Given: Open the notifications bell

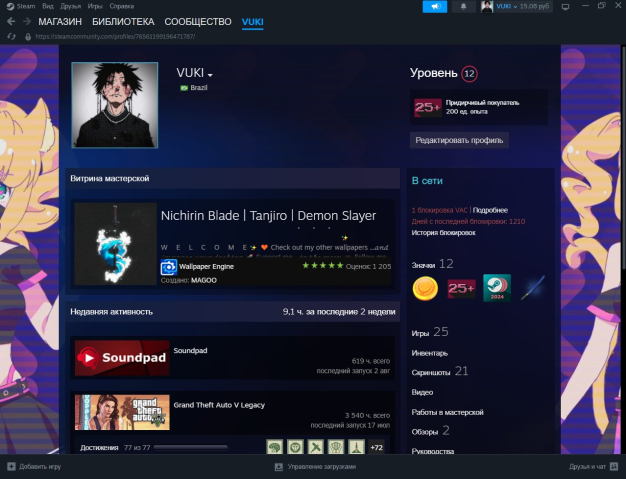Looking at the screenshot, I should point(463,6).
